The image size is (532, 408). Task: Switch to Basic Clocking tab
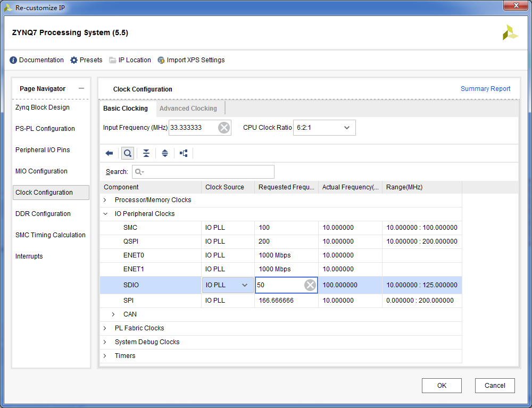click(x=126, y=109)
